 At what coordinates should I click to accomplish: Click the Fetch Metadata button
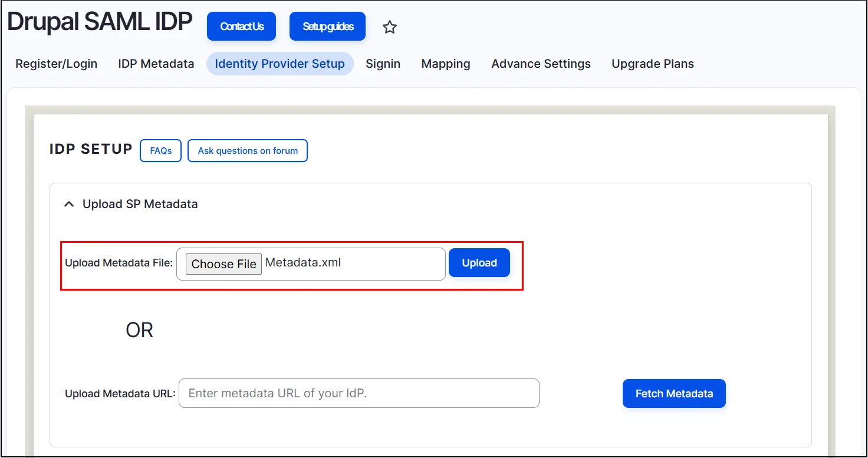click(675, 394)
